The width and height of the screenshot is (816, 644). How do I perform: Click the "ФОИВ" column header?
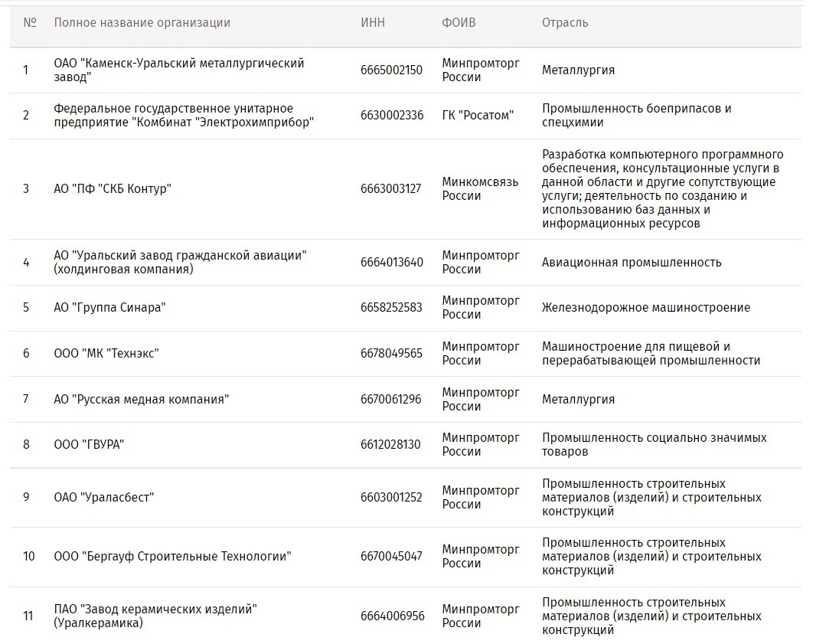pos(459,23)
